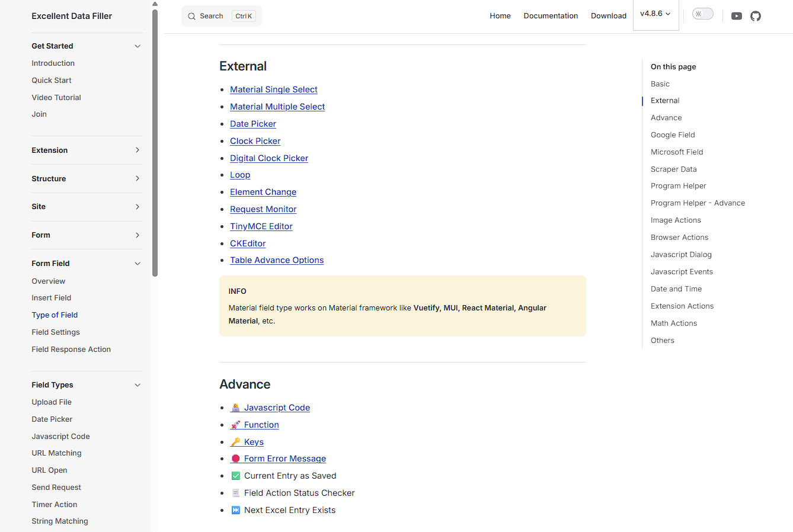Collapse the Get Started section
Screen dimensions: 793x532
137,46
